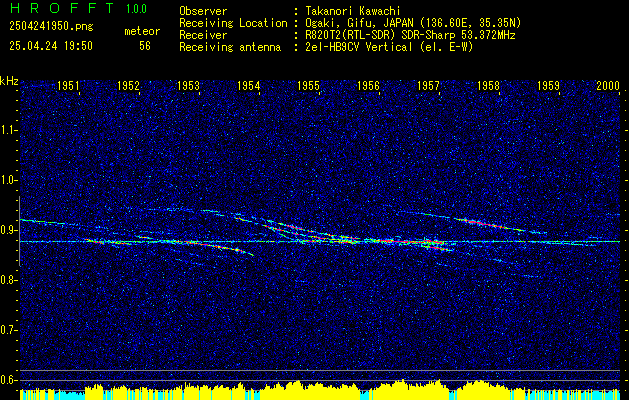Image resolution: width=629 pixels, height=400 pixels.
Task: Click the Observer label
Action: pos(203,11)
